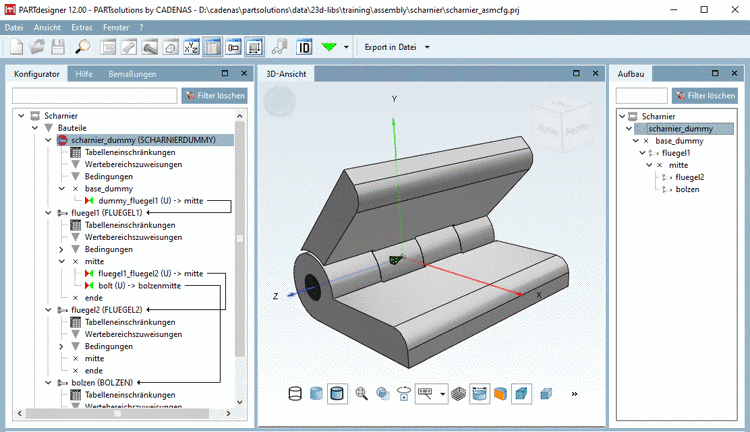The image size is (750, 432).
Task: Open a project with the folder icon
Action: [37, 47]
